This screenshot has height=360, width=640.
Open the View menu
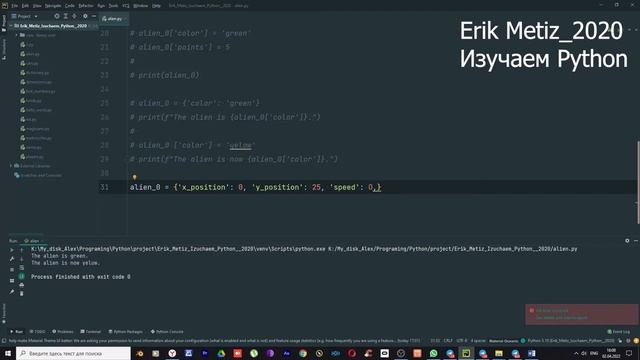coord(37,6)
